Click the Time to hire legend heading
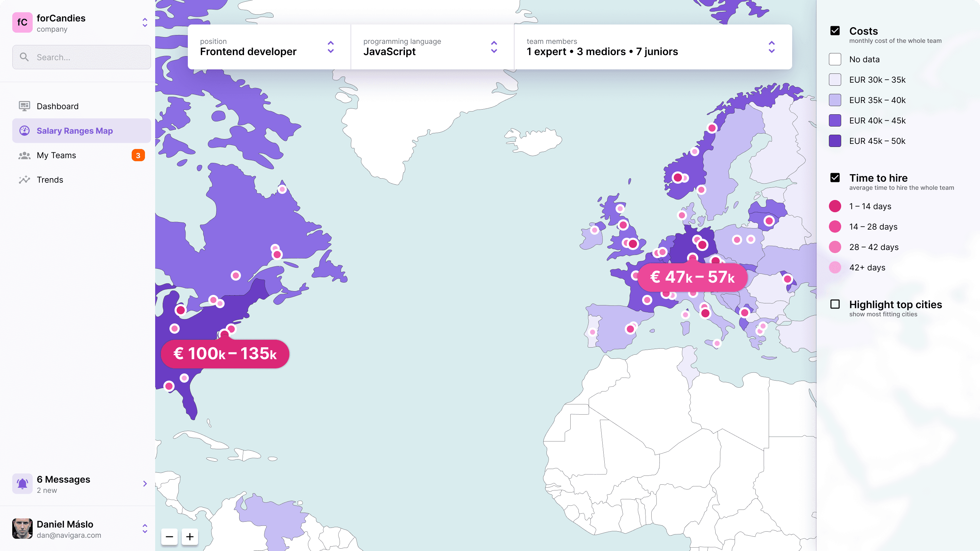 click(878, 178)
